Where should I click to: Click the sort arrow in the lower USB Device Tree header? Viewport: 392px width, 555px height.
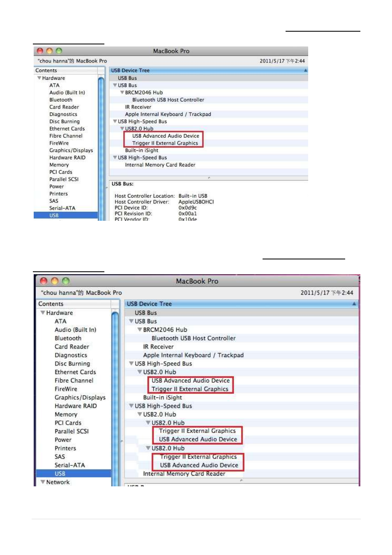click(354, 304)
